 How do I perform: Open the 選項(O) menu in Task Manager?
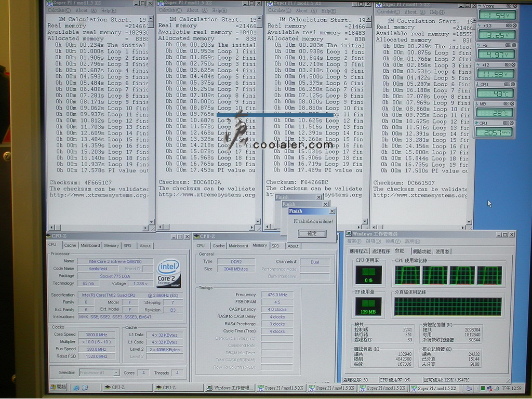373,241
